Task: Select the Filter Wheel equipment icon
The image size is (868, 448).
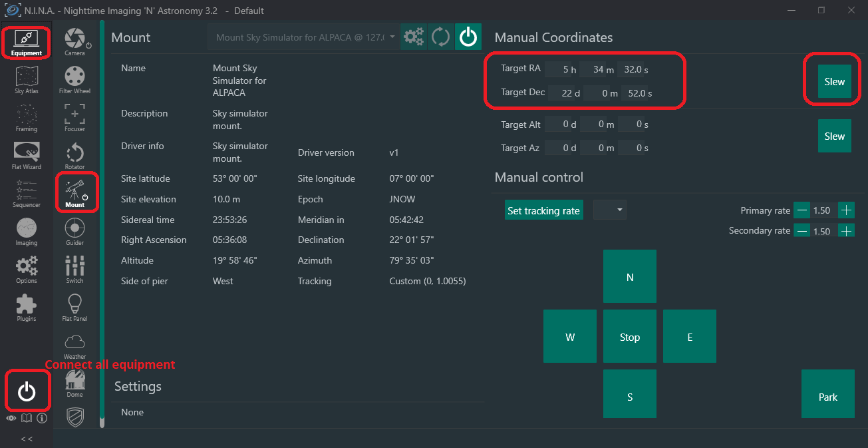Action: (74, 79)
